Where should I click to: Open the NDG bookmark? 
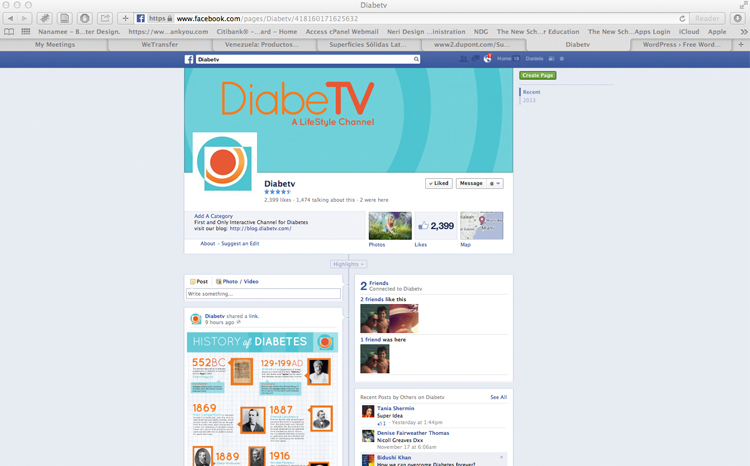pos(481,32)
